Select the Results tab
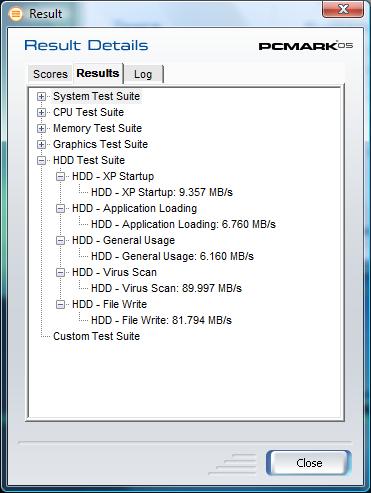This screenshot has width=371, height=493. (98, 73)
